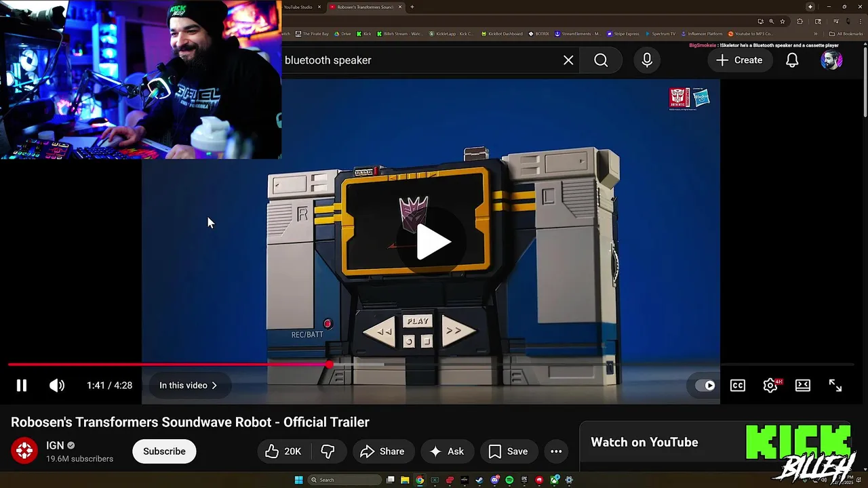The height and width of the screenshot is (488, 868).
Task: Save the video to a playlist
Action: pos(509,451)
